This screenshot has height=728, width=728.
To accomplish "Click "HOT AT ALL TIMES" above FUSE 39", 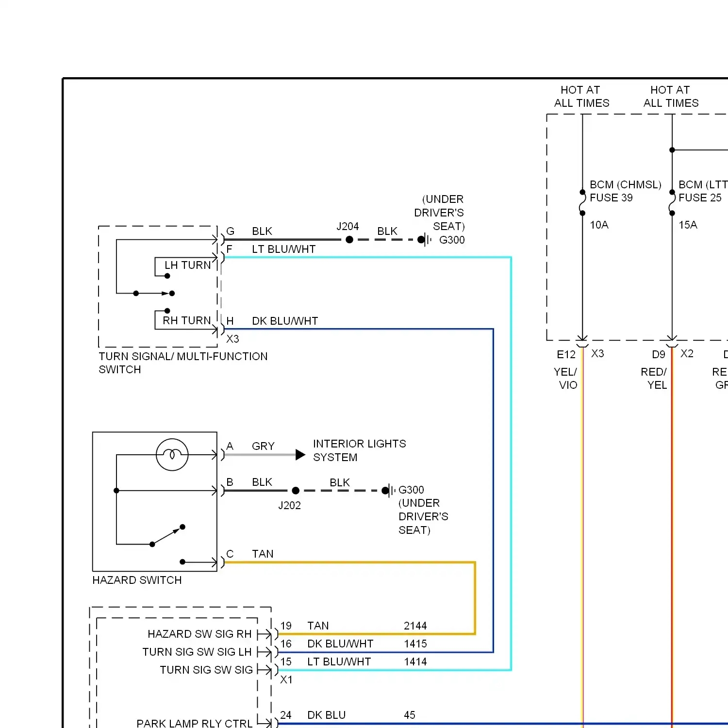I will (581, 96).
